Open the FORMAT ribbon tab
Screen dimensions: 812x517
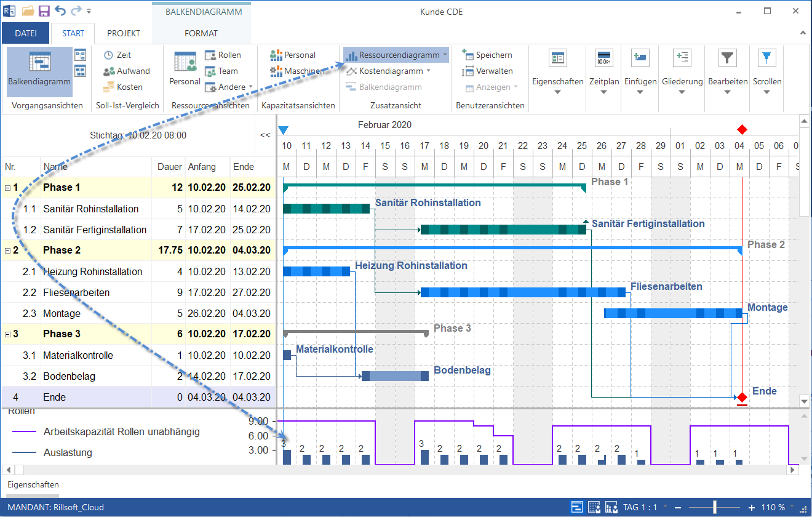tap(201, 33)
